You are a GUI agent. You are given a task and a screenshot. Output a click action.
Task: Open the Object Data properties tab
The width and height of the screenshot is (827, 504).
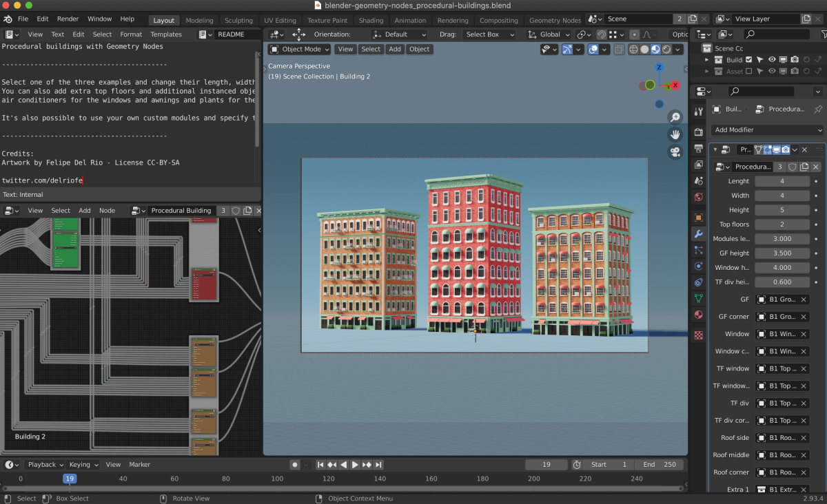pyautogui.click(x=699, y=299)
